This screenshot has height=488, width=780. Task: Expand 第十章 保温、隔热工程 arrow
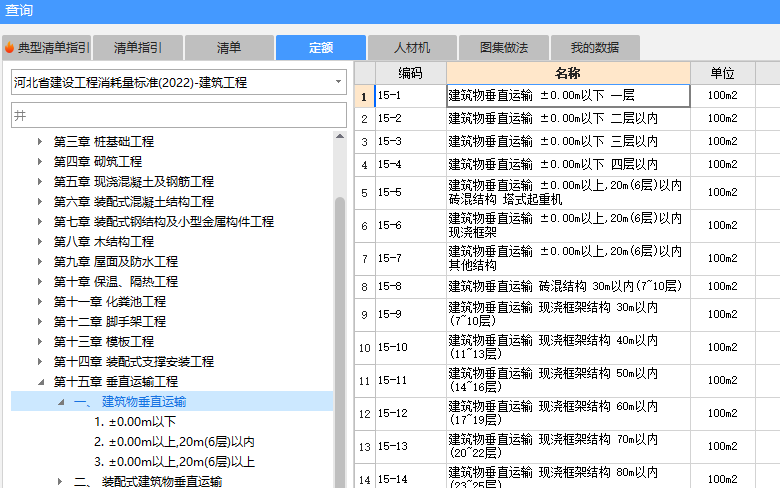pos(40,282)
